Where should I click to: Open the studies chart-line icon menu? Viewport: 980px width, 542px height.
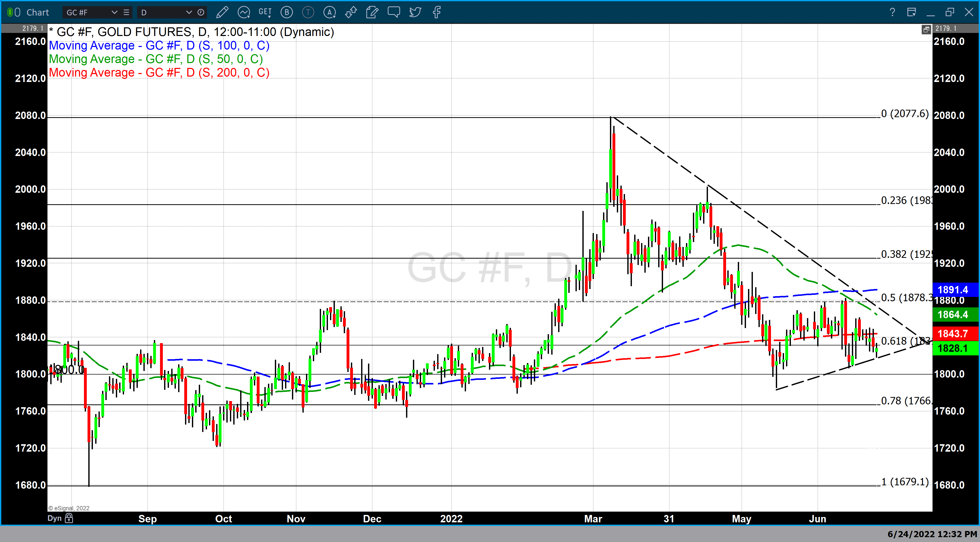243,13
